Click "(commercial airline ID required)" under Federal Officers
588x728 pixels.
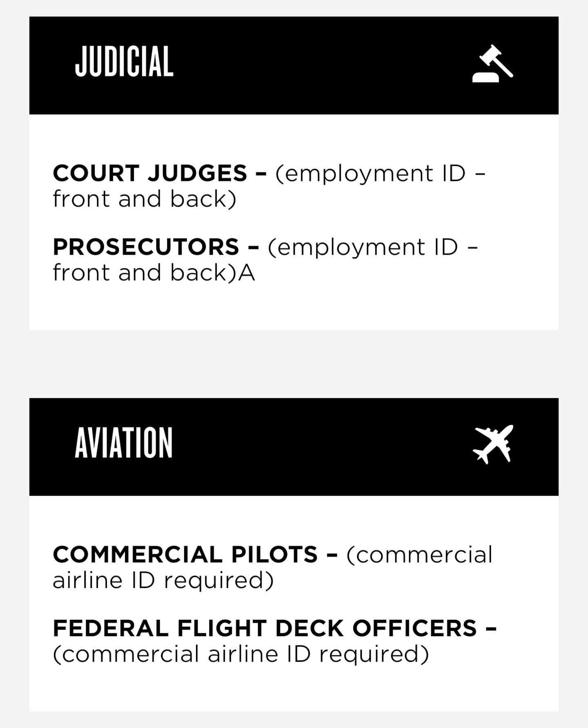tap(241, 654)
